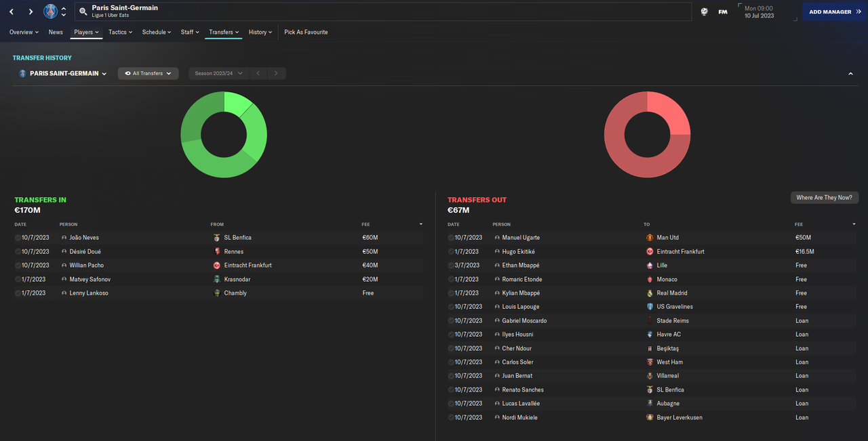Click the date Mon 10 Jul 2023
The image size is (868, 441).
[x=759, y=12]
